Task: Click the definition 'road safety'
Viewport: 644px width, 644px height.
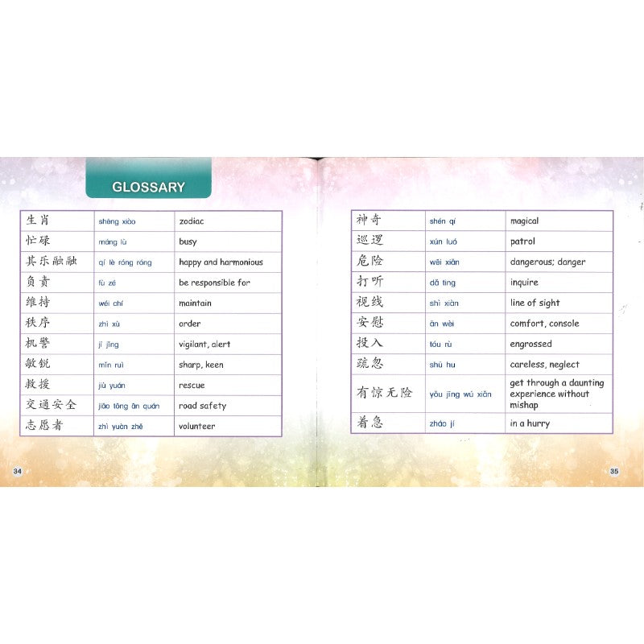Action: point(202,406)
